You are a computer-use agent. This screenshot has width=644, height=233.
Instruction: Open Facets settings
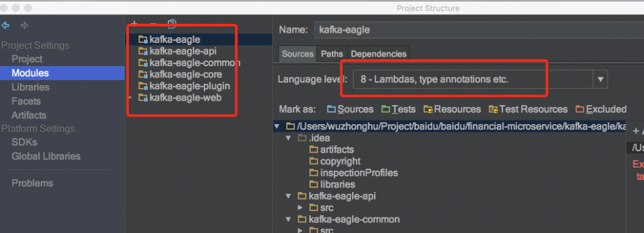point(26,101)
